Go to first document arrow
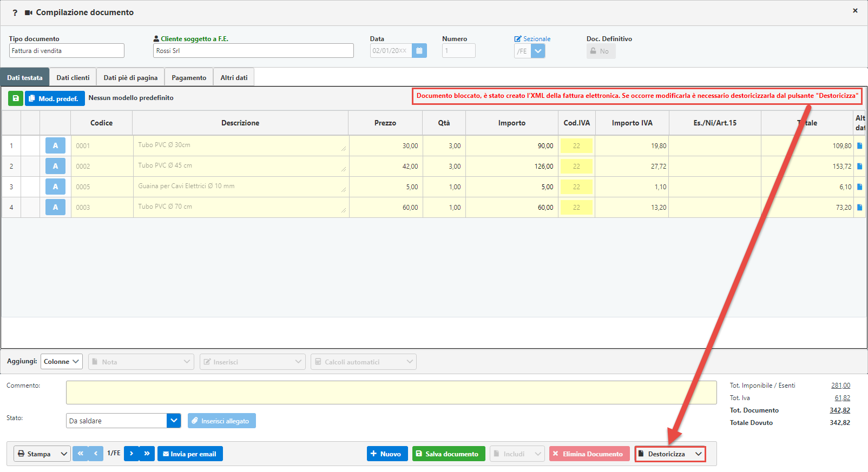The width and height of the screenshot is (868, 472). 80,454
